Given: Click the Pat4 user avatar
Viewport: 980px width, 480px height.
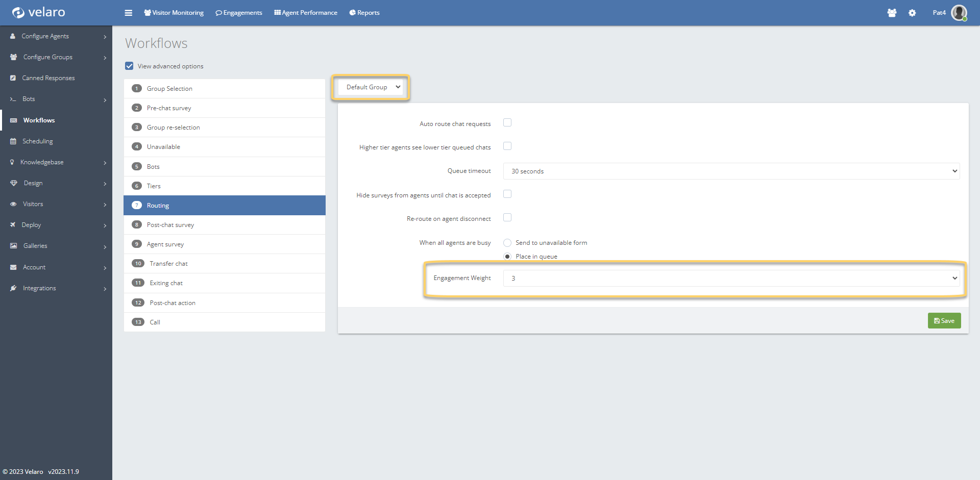Looking at the screenshot, I should (x=959, y=13).
